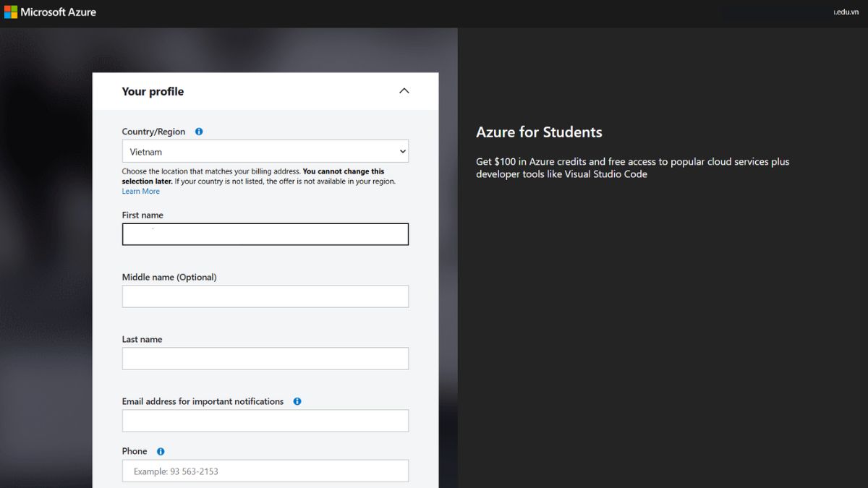Select the email address notifications field
The width and height of the screenshot is (868, 488).
pos(265,420)
